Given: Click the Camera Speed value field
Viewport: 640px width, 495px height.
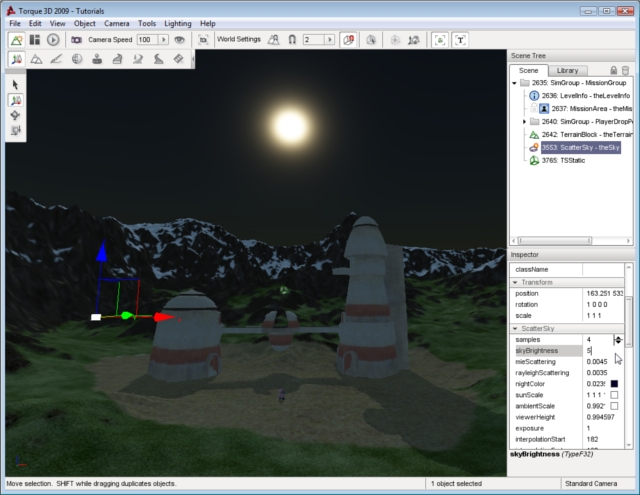Looking at the screenshot, I should point(145,40).
